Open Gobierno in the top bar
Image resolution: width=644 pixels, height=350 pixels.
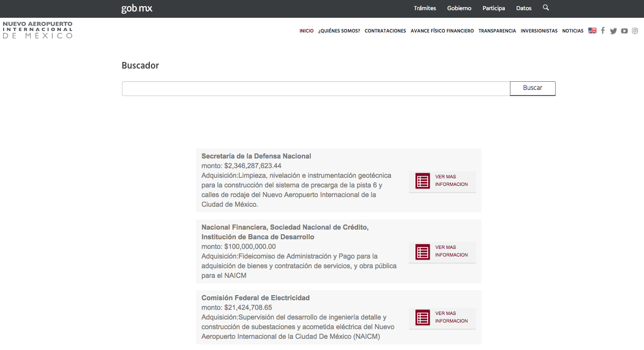click(x=459, y=8)
